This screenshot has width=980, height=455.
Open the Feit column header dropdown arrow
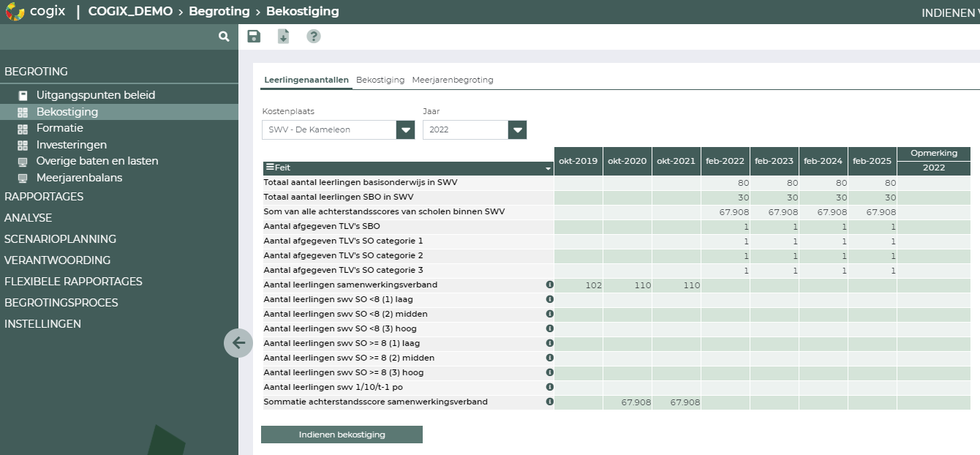pos(549,168)
